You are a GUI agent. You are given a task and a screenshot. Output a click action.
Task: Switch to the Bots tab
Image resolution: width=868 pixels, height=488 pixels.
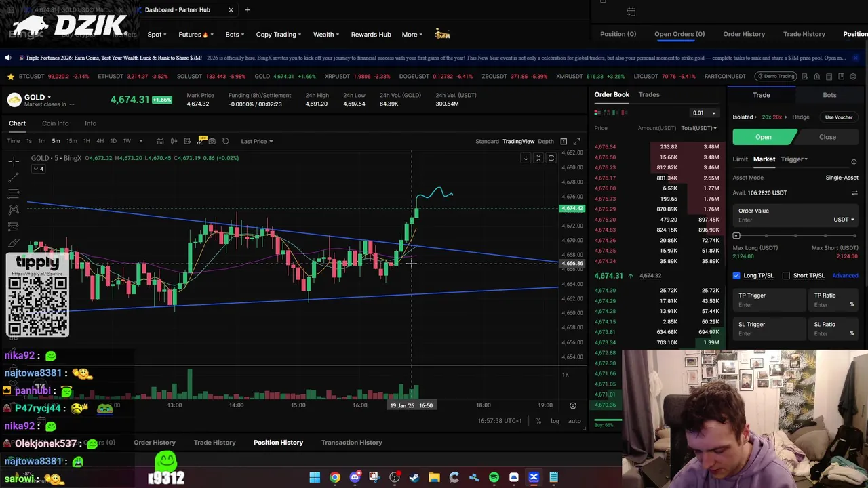tap(829, 95)
